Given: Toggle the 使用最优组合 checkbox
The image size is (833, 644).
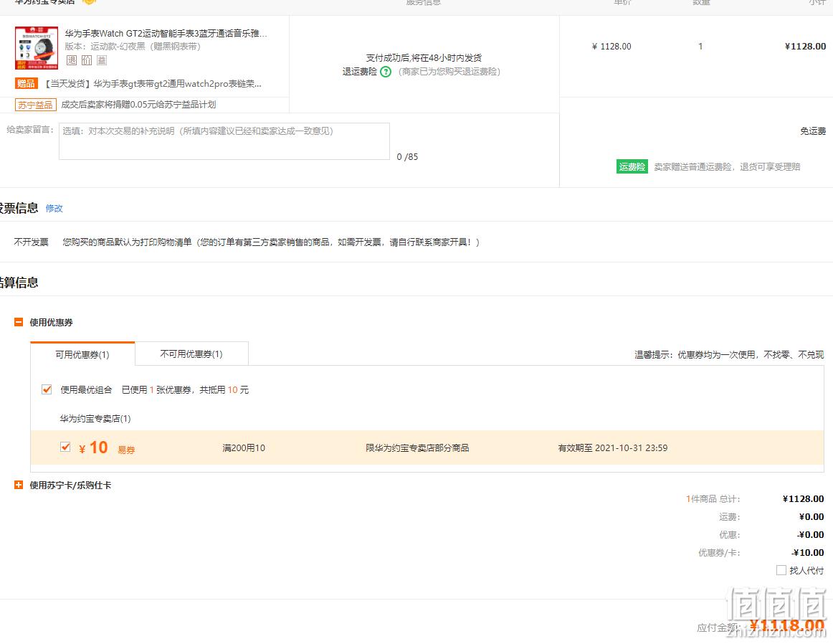Looking at the screenshot, I should click(x=47, y=389).
